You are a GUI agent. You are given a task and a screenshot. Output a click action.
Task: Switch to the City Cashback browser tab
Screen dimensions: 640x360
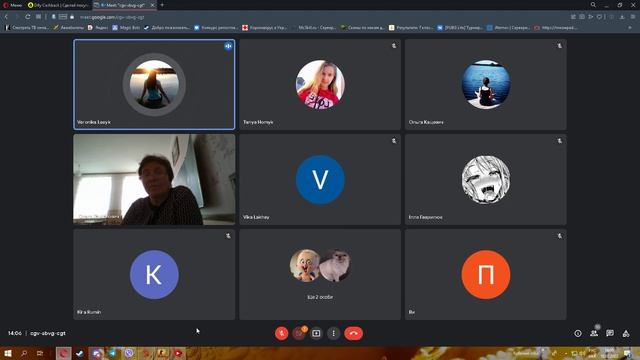pyautogui.click(x=58, y=5)
